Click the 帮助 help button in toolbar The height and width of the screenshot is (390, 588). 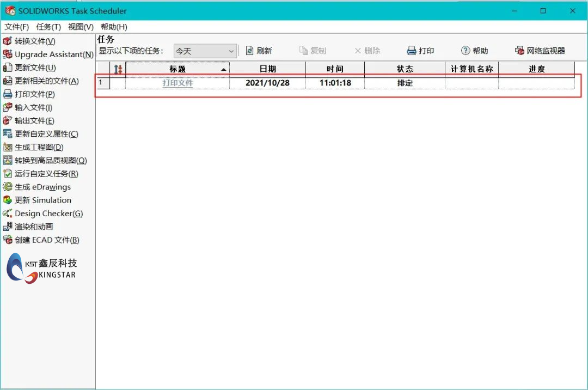pos(474,51)
